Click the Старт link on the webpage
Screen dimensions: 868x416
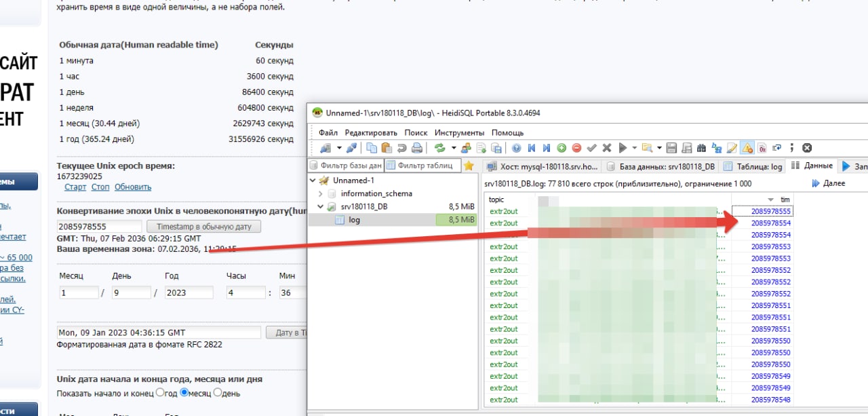click(75, 187)
